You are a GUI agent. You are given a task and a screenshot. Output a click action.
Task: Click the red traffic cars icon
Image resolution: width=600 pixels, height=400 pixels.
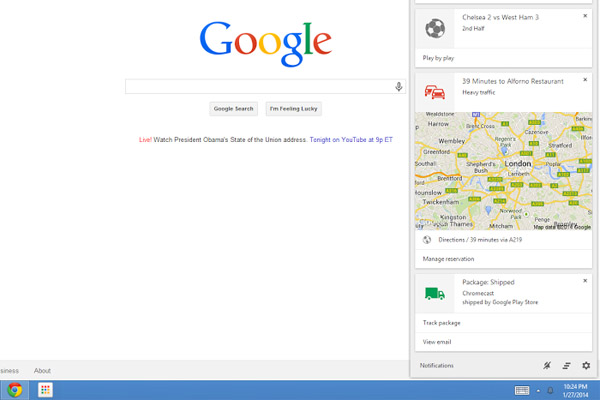click(x=435, y=92)
